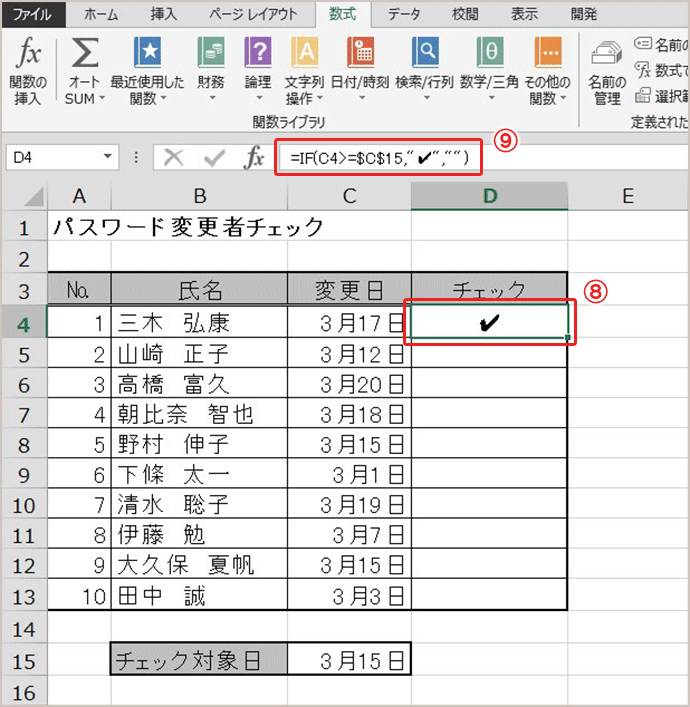Confirm entry with formula bar checkmark
The width and height of the screenshot is (690, 707).
pyautogui.click(x=214, y=158)
